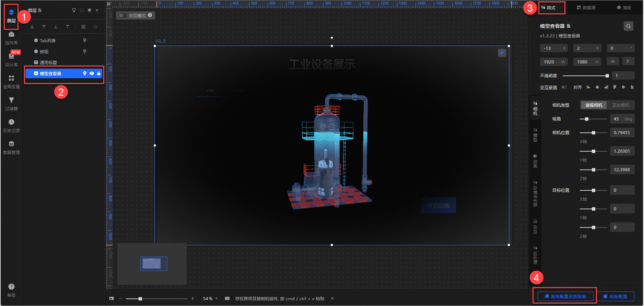Click search icon in config panel
The width and height of the screenshot is (644, 306).
click(x=629, y=26)
